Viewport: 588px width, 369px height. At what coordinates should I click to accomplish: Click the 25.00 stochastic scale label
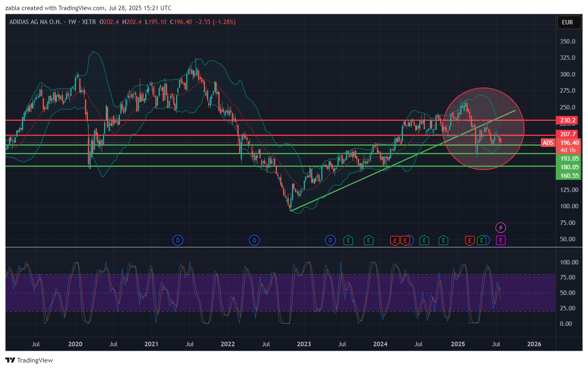(567, 308)
